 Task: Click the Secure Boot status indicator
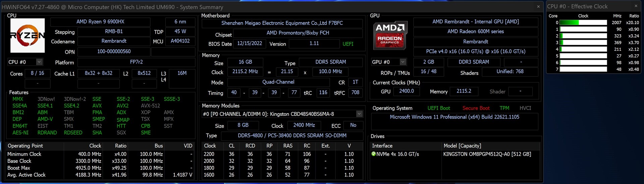pyautogui.click(x=476, y=108)
